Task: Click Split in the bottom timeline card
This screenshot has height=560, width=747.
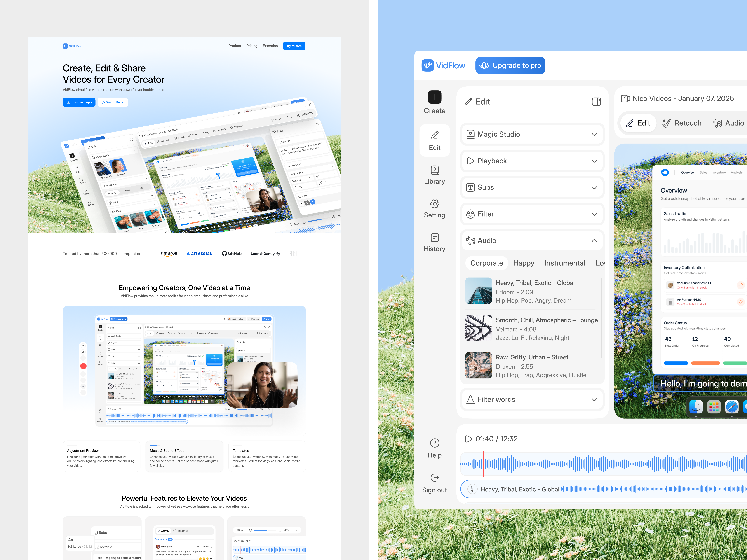Action: point(241,530)
